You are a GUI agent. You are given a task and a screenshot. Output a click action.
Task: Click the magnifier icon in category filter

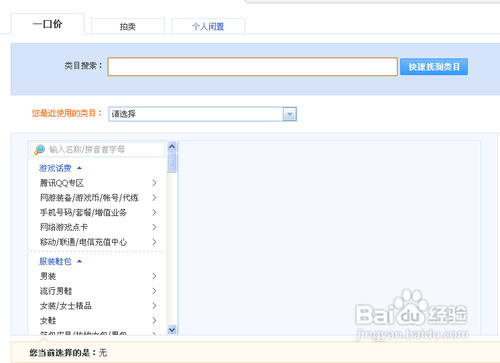(39, 149)
